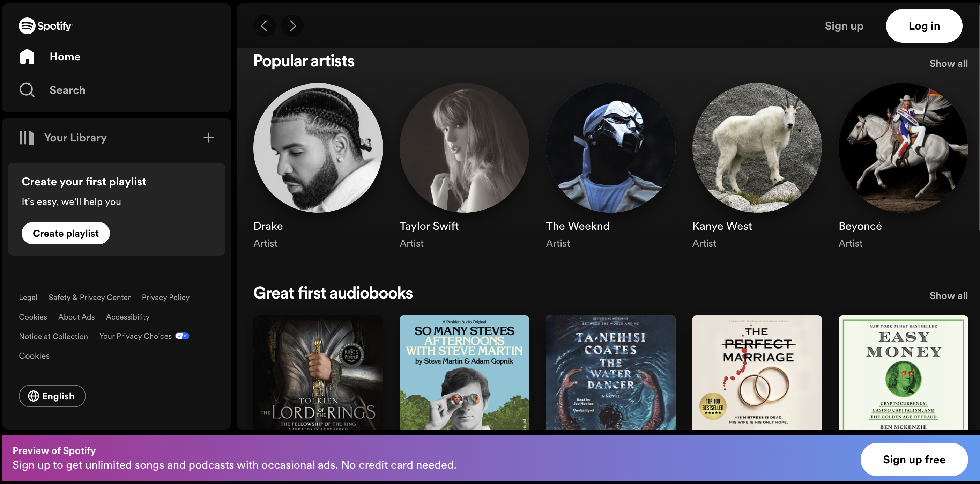This screenshot has height=484, width=980.
Task: Click the Create playlist button
Action: (x=66, y=233)
